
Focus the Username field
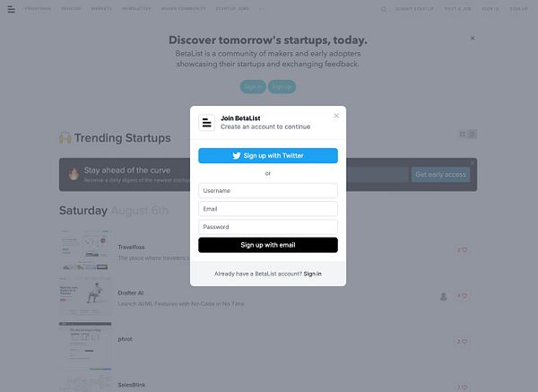click(268, 190)
